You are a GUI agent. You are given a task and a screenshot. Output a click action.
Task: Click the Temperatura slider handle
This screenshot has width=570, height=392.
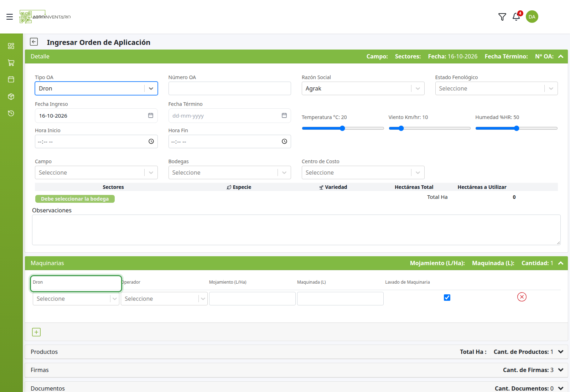(342, 128)
